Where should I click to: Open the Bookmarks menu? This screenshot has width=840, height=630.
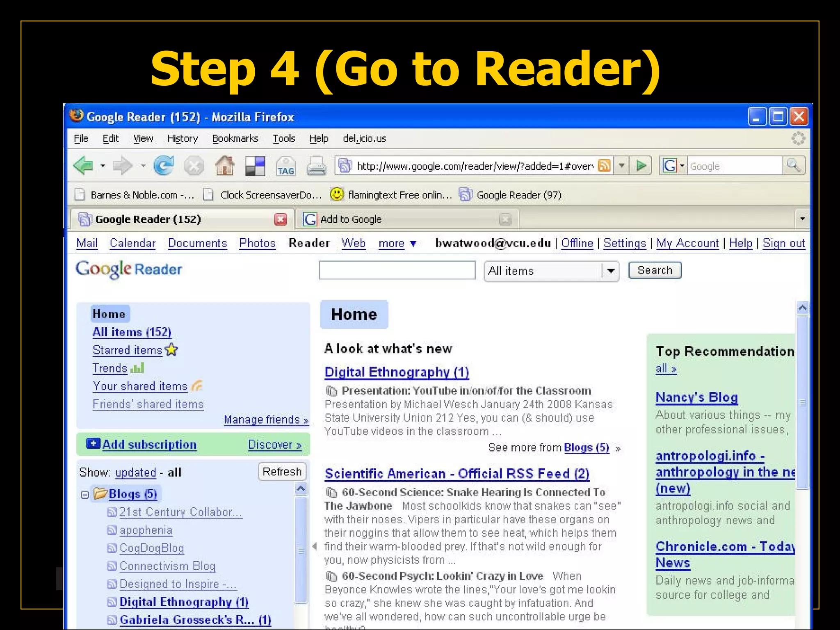coord(235,139)
